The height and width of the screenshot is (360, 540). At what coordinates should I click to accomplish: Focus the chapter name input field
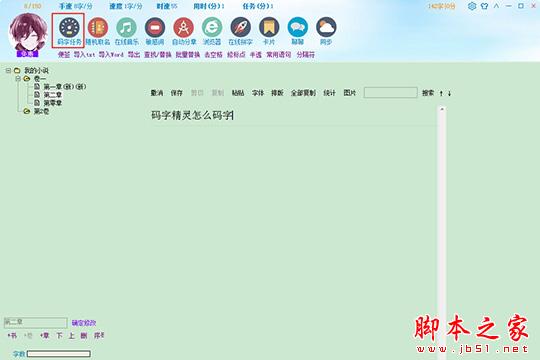point(35,322)
